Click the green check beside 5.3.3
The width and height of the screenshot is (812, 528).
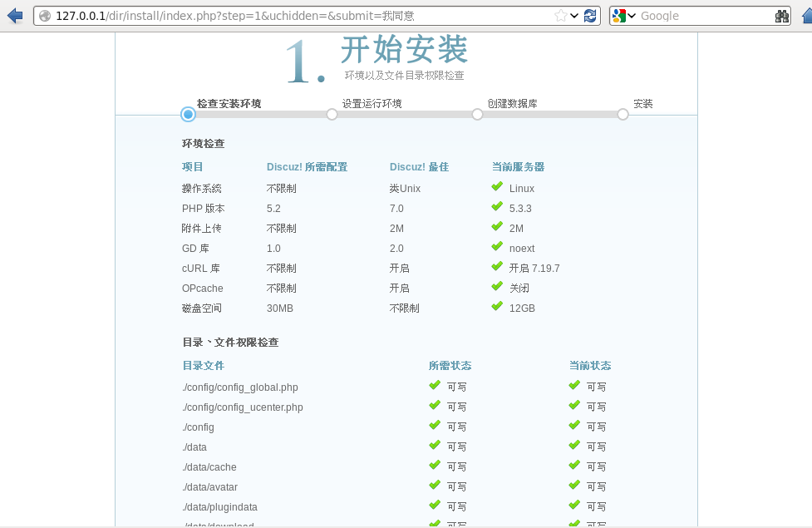pos(497,206)
